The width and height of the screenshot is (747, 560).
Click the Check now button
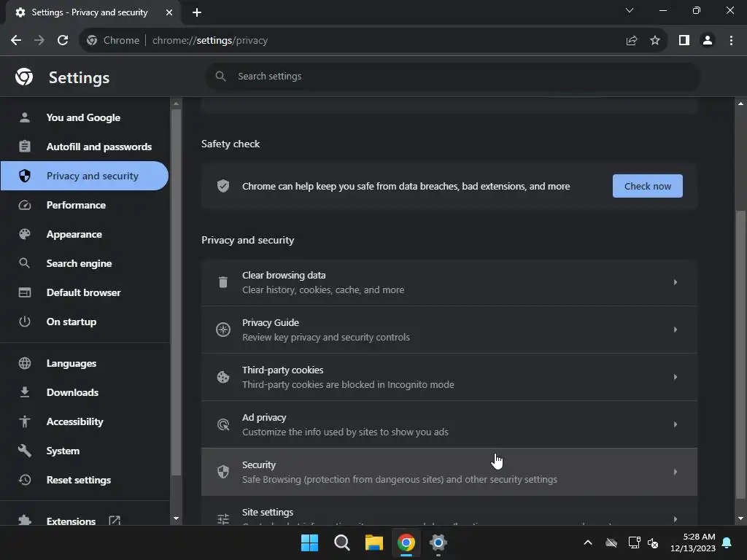click(x=648, y=186)
